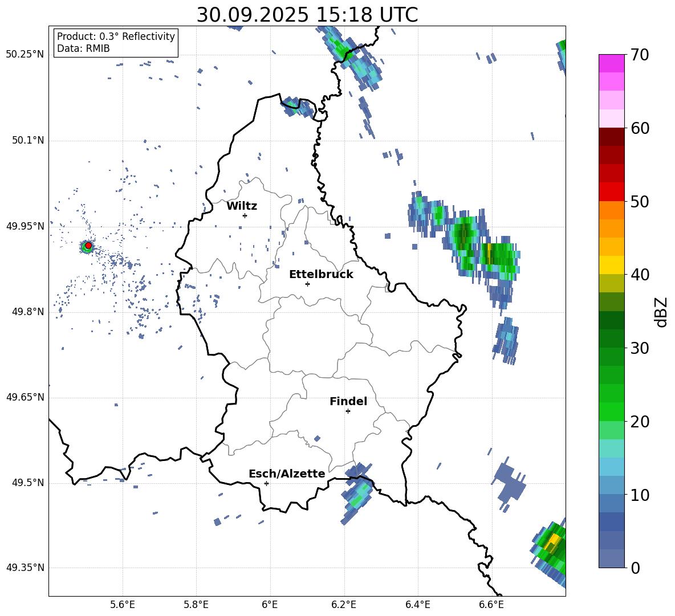Click the 6.6°E longitude label
The image size is (675, 616).
tap(491, 605)
